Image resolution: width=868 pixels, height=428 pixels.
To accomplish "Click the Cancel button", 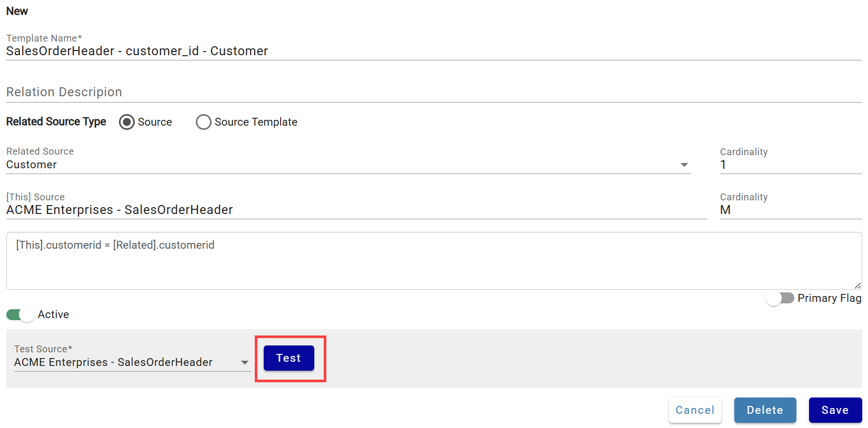I will pos(695,410).
